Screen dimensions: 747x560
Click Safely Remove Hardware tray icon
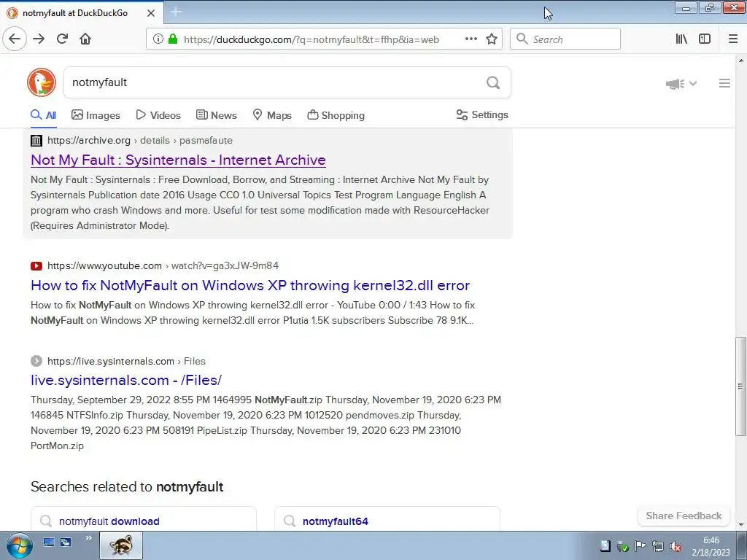click(x=622, y=546)
